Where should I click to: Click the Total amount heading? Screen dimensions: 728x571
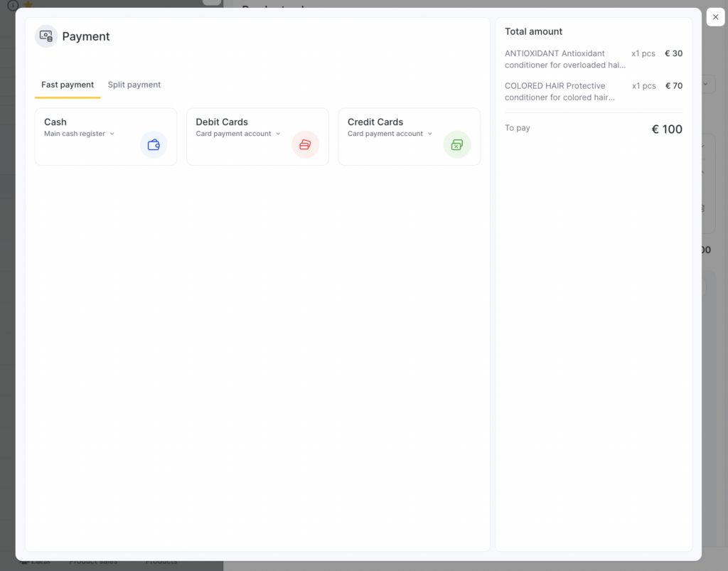[533, 31]
